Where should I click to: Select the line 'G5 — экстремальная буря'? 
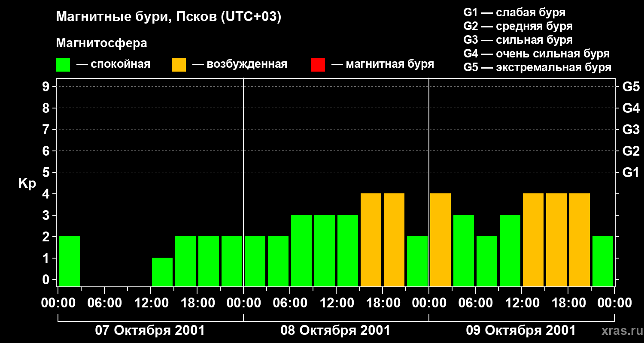pyautogui.click(x=537, y=67)
